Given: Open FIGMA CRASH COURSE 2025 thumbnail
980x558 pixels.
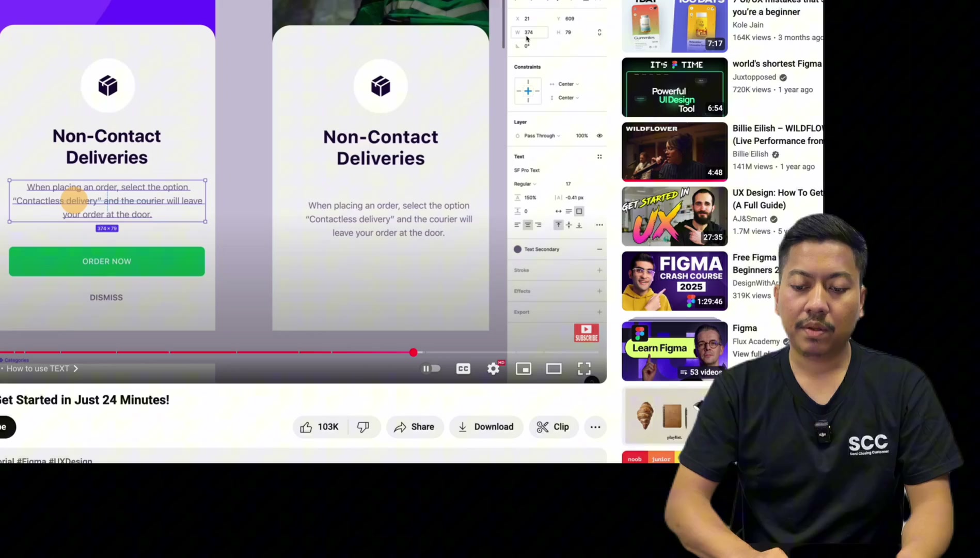Looking at the screenshot, I should coord(674,281).
